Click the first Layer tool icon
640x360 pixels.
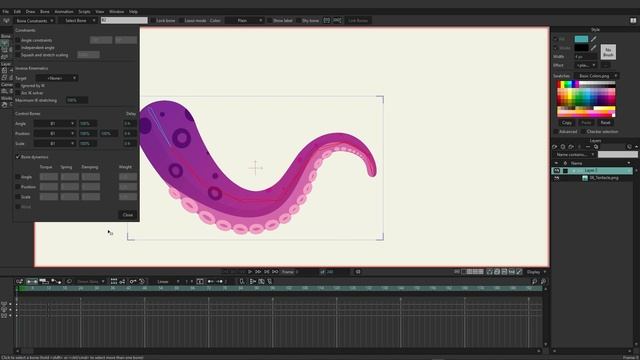coord(4,70)
